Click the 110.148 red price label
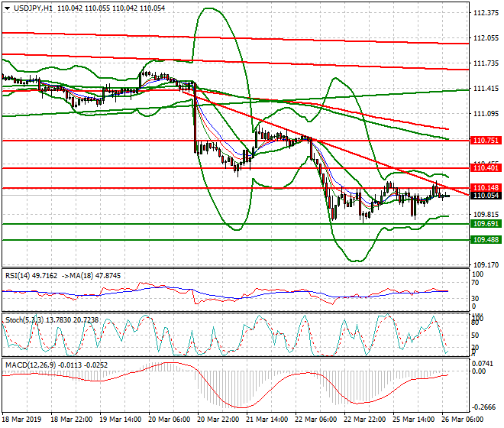Image resolution: width=504 pixels, height=428 pixels. [486, 187]
